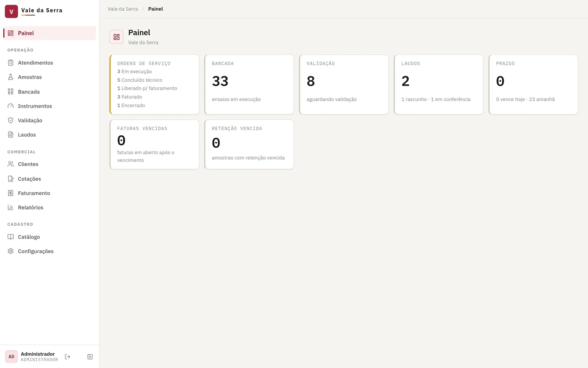This screenshot has height=368, width=588.
Task: Log out using the exit icon
Action: (68, 357)
